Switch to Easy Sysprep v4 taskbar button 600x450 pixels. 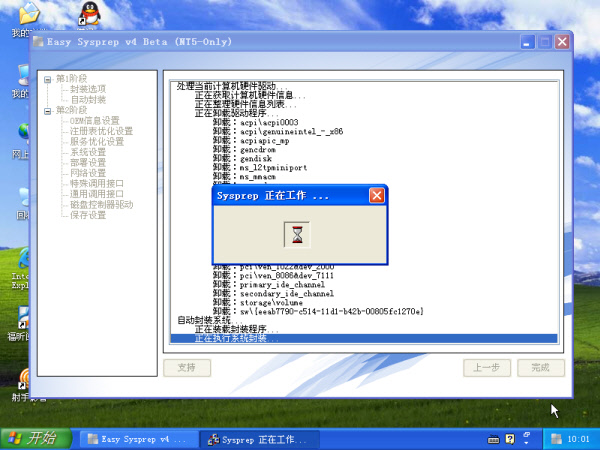[x=139, y=439]
